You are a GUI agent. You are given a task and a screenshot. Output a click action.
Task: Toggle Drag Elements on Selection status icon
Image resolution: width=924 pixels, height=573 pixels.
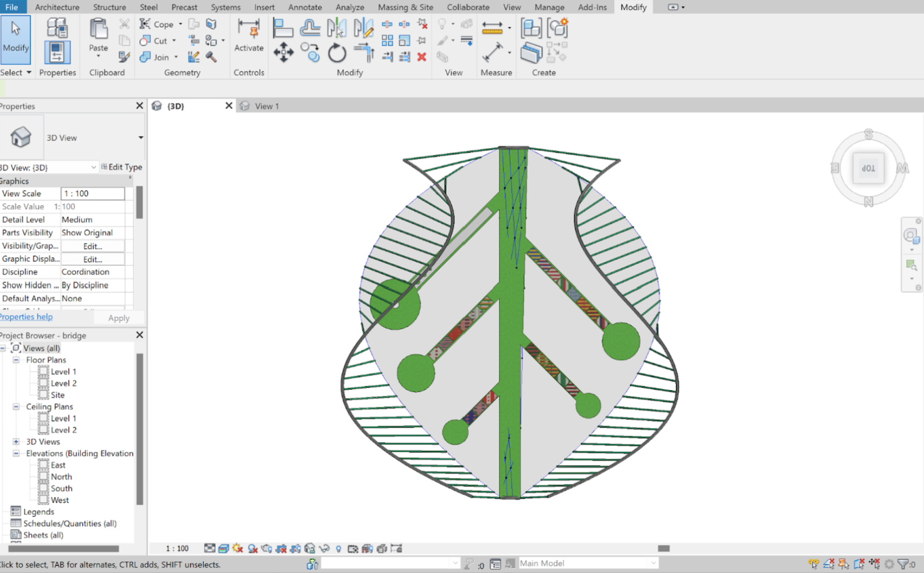click(x=874, y=564)
